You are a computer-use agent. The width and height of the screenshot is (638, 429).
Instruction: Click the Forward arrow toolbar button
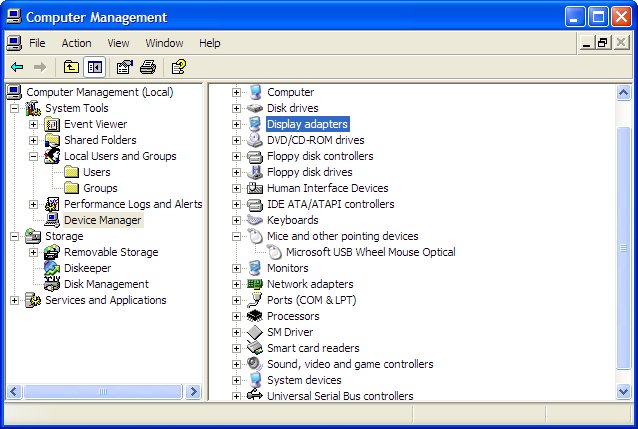pyautogui.click(x=40, y=67)
